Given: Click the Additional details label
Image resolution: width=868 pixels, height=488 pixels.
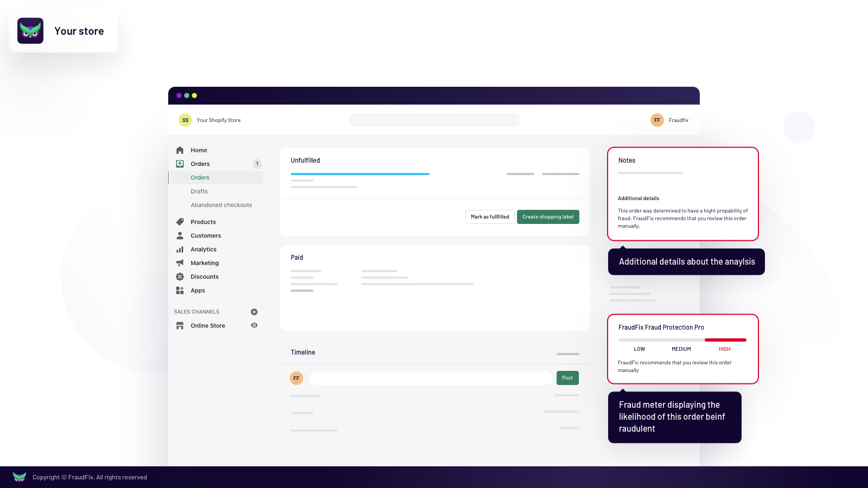Looking at the screenshot, I should tap(639, 198).
